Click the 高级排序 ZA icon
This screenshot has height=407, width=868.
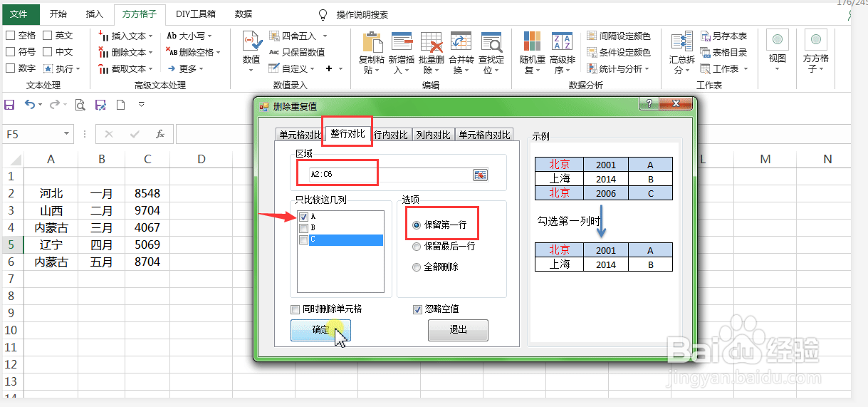(562, 42)
